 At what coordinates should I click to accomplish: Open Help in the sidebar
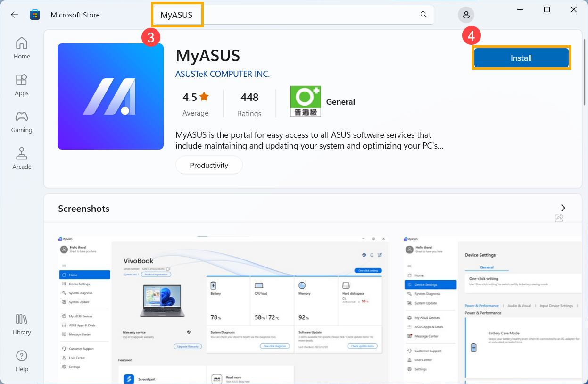tap(22, 361)
